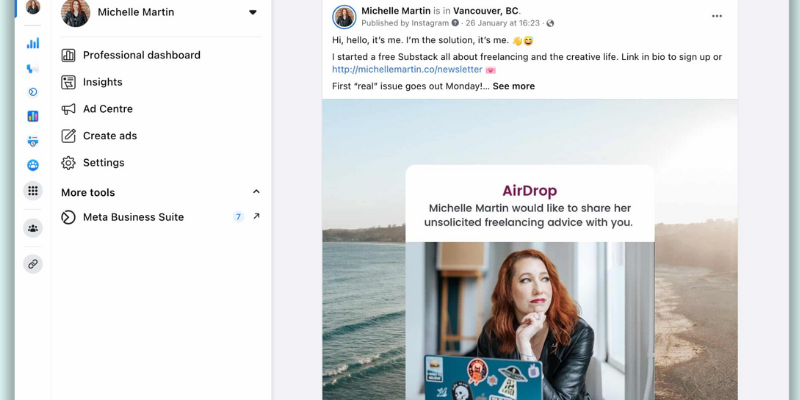Image resolution: width=800 pixels, height=400 pixels.
Task: Click the chain link icon in the narrow sidebar
Action: pos(33,264)
